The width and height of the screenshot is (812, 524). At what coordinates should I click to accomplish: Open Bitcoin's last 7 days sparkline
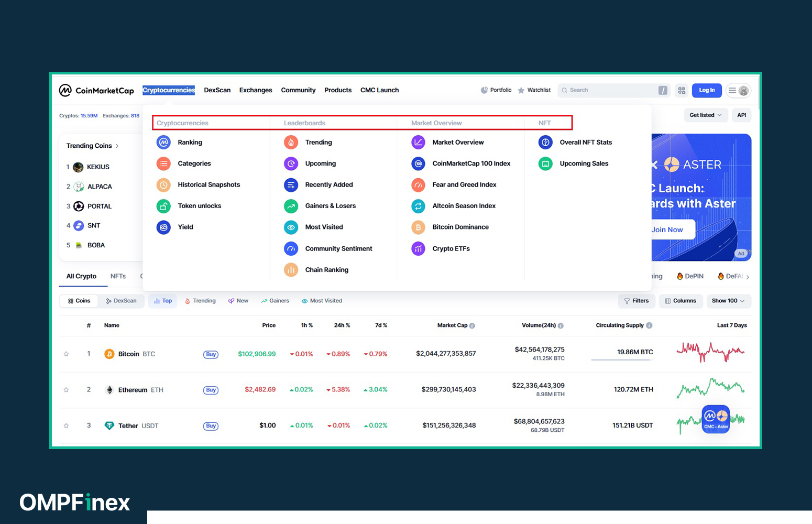pos(710,352)
